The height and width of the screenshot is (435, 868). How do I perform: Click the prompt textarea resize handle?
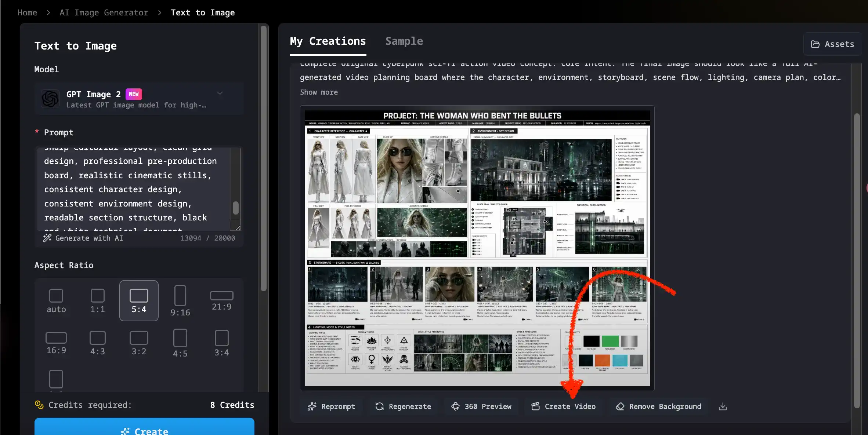[x=235, y=225]
